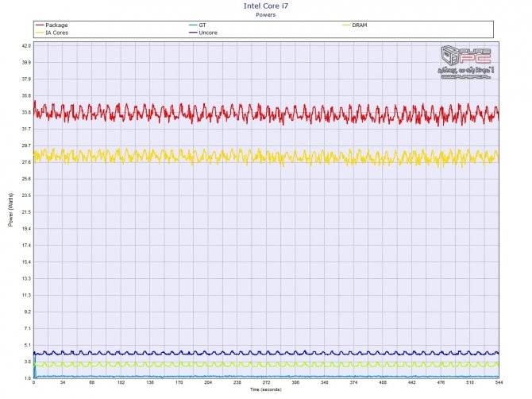The width and height of the screenshot is (532, 399).
Task: Click the 476 x-axis tick label
Action: [x=441, y=382]
